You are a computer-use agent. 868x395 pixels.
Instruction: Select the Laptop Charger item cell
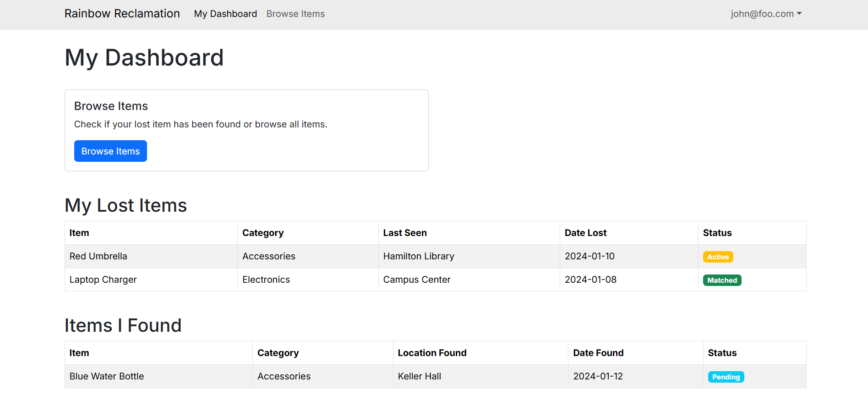point(103,280)
